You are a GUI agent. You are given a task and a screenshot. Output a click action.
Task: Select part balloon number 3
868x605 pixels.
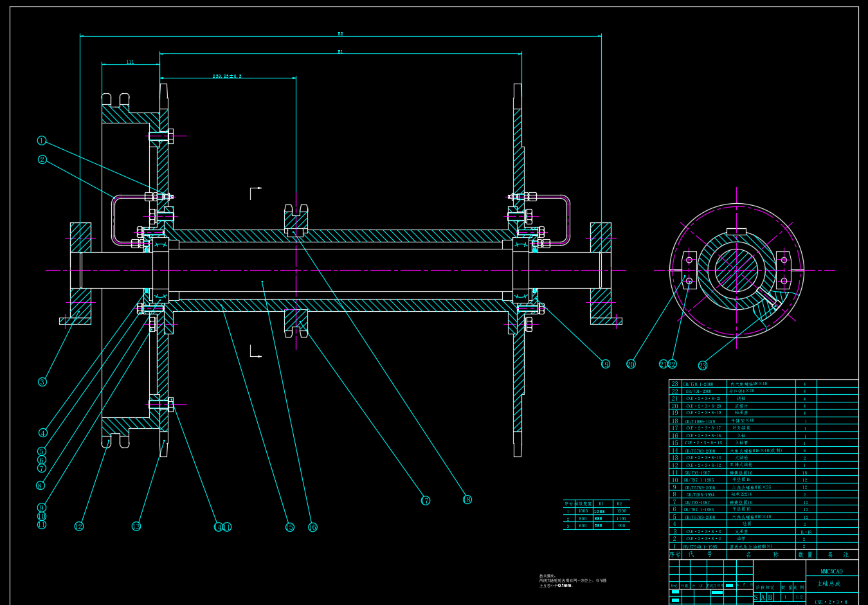(42, 382)
